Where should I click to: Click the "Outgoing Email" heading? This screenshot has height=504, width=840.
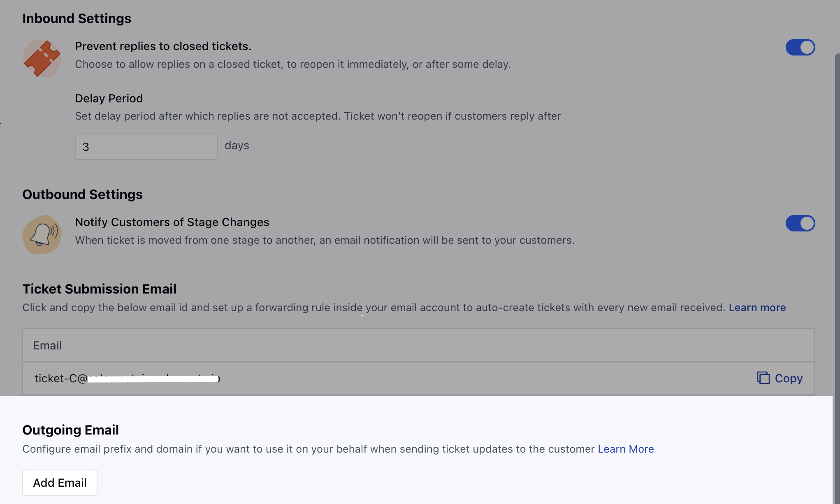[70, 429]
